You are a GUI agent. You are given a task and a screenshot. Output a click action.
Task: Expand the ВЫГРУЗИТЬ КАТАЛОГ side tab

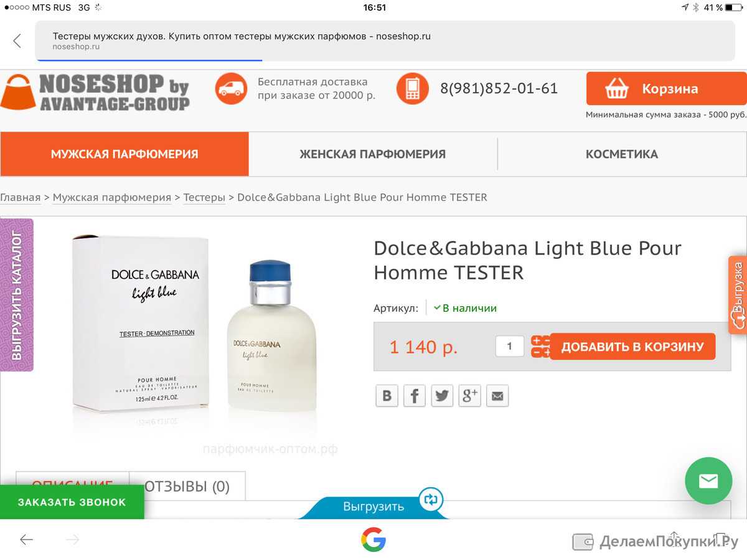pyautogui.click(x=17, y=295)
